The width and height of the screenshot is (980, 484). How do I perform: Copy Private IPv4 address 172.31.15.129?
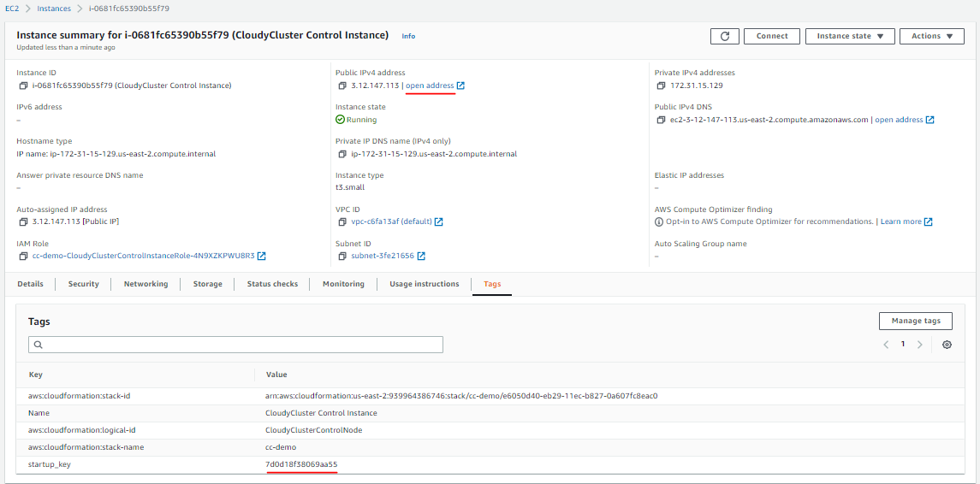[662, 86]
